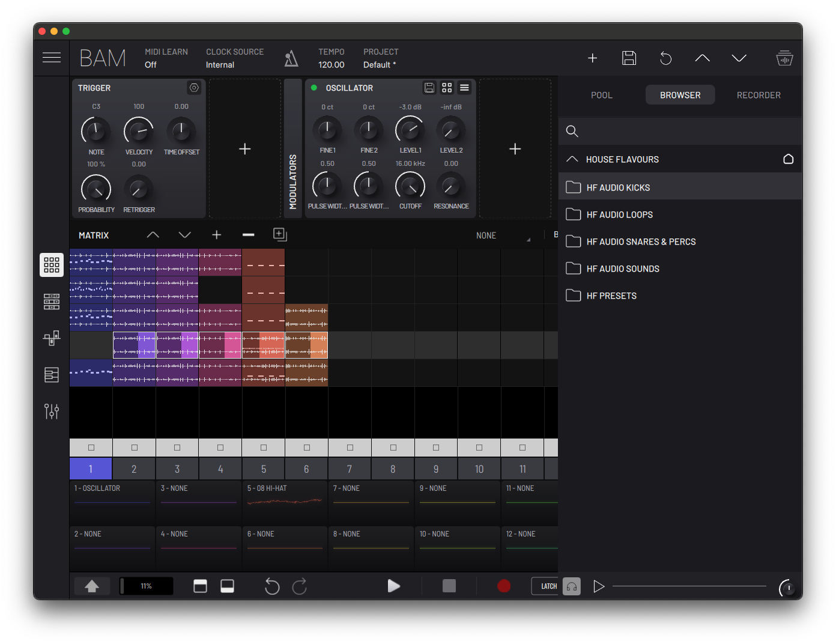Click the metronome icon
This screenshot has height=644, width=836.
[291, 58]
